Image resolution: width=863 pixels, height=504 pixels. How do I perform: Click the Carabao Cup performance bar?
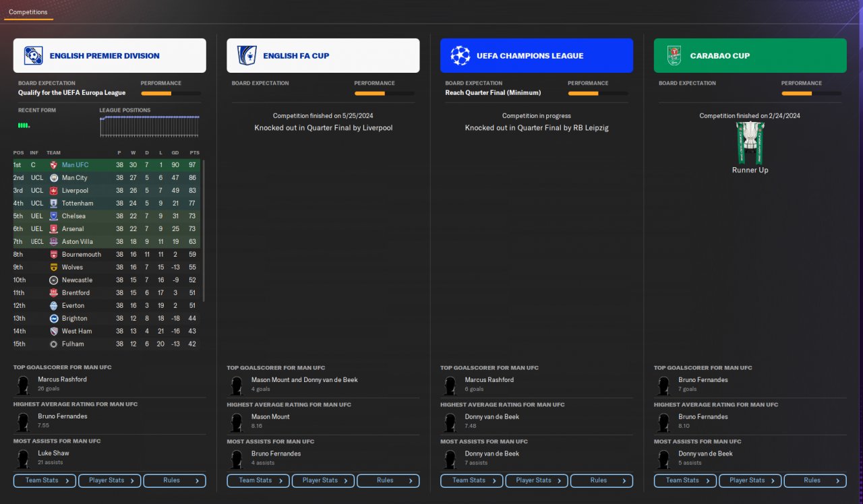tap(812, 94)
